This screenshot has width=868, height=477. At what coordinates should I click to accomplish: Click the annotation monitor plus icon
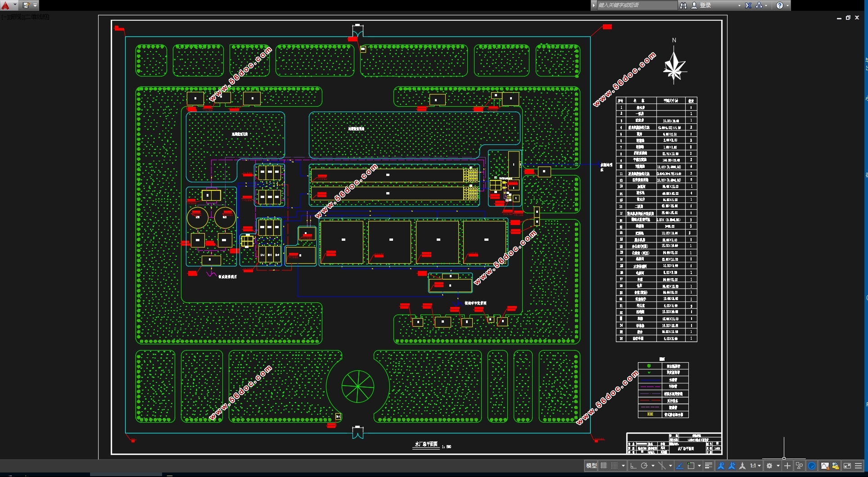pyautogui.click(x=787, y=466)
